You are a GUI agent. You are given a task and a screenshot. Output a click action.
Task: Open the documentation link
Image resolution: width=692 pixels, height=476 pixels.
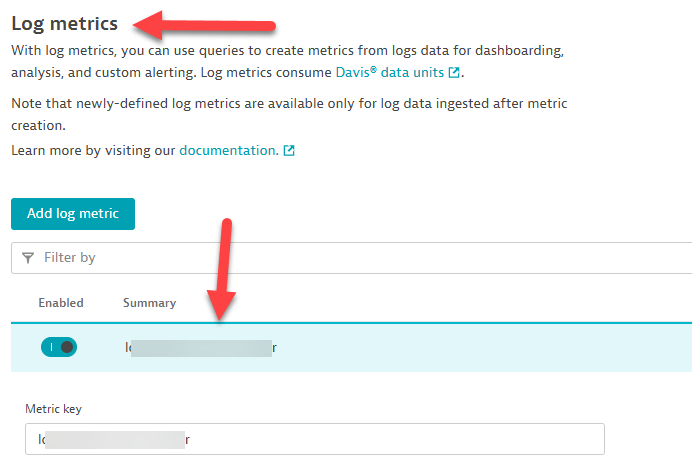pyautogui.click(x=228, y=150)
